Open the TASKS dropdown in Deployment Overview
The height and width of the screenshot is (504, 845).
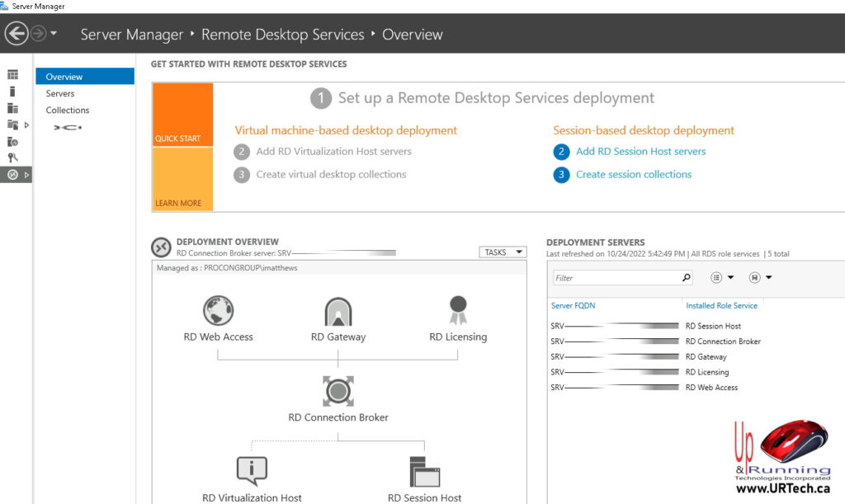tap(503, 252)
